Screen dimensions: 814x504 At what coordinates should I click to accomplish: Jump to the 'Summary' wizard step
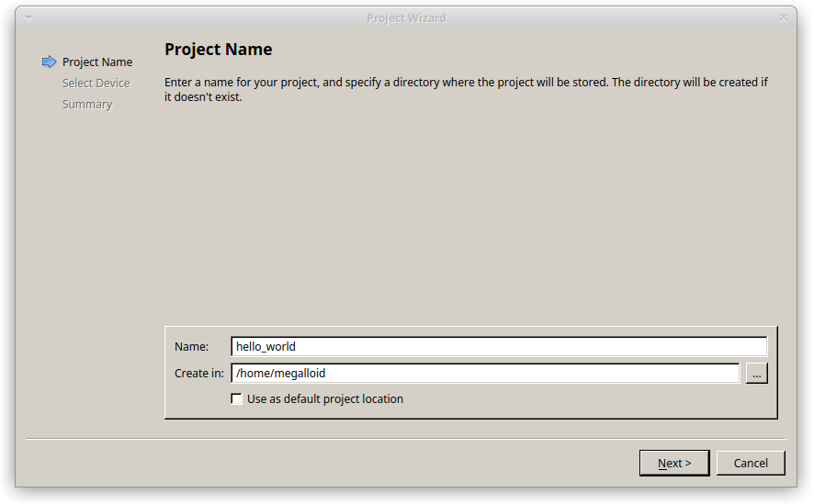pyautogui.click(x=87, y=105)
